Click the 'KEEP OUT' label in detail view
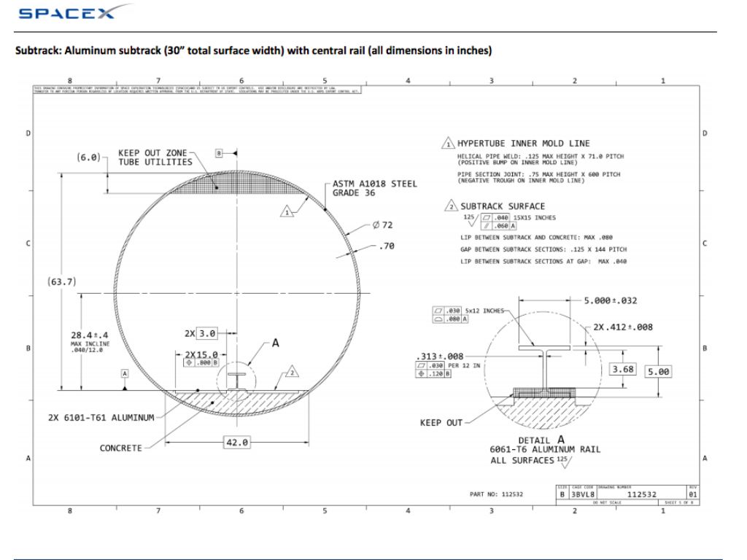Viewport: 747px width, 560px height. [x=441, y=423]
